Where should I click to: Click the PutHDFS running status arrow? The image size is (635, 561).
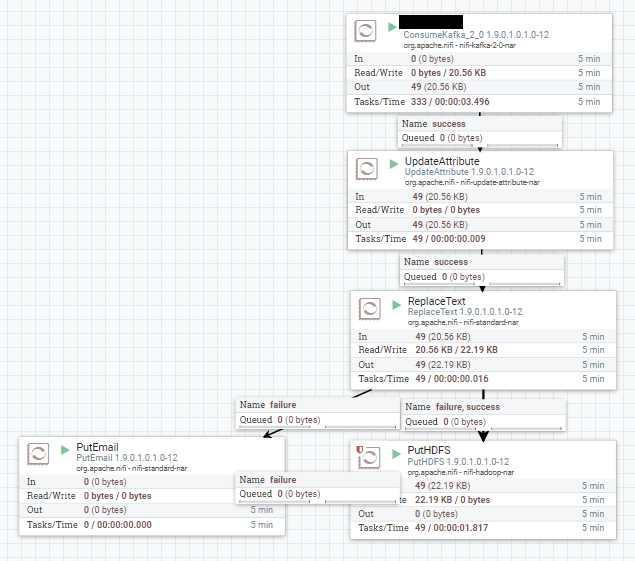[x=396, y=454]
